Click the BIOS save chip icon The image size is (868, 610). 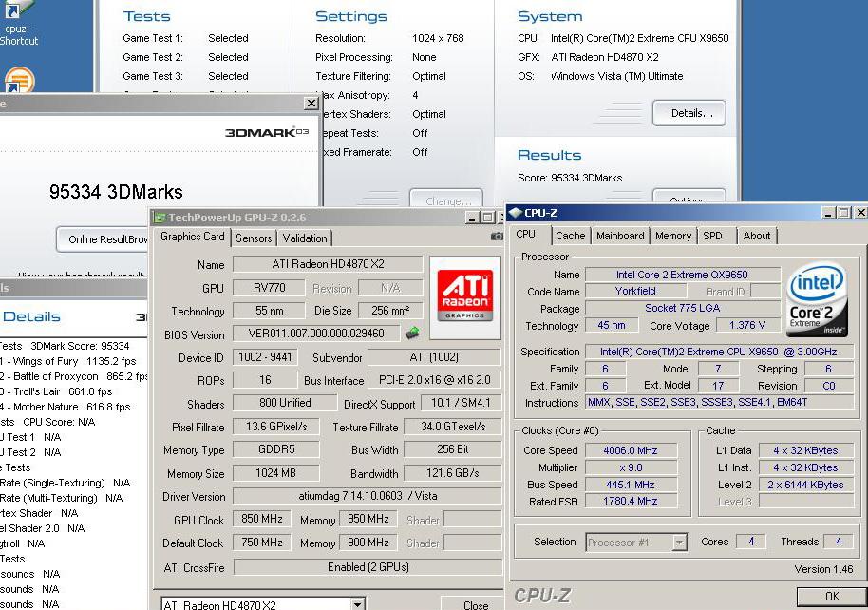tap(412, 334)
